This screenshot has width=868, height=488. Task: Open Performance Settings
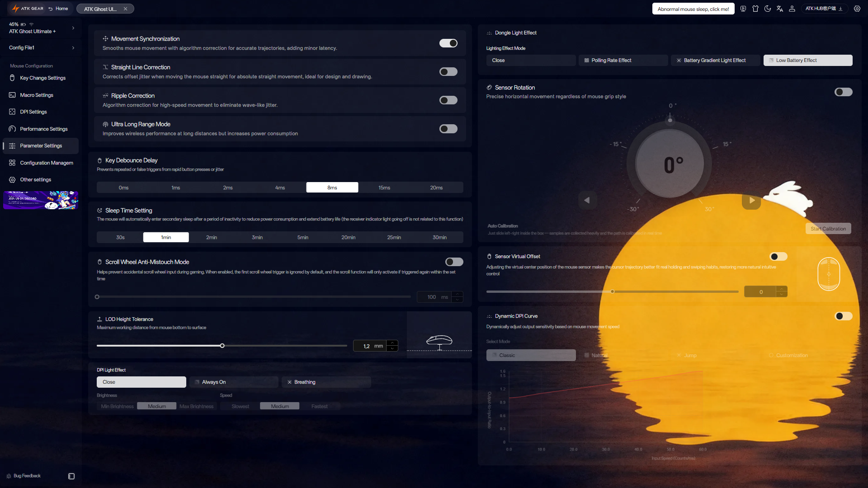41,129
